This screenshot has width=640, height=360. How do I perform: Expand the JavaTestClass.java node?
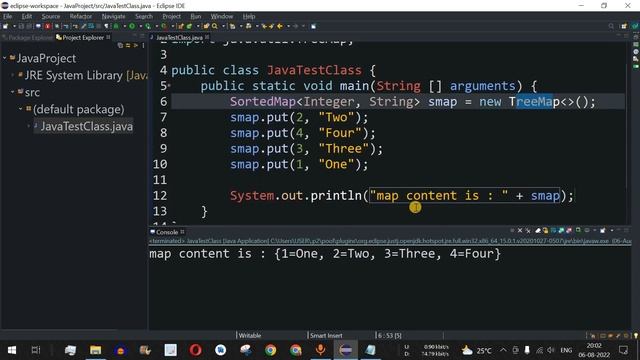(x=29, y=126)
